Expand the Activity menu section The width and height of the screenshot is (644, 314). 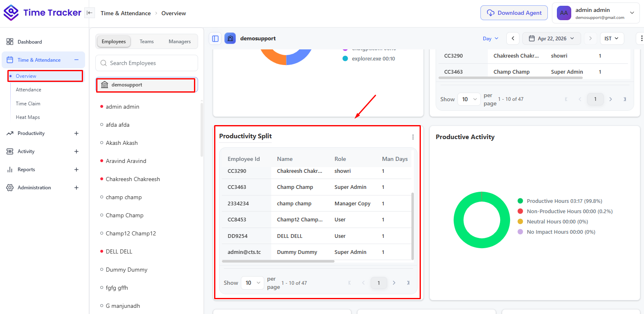tap(76, 151)
